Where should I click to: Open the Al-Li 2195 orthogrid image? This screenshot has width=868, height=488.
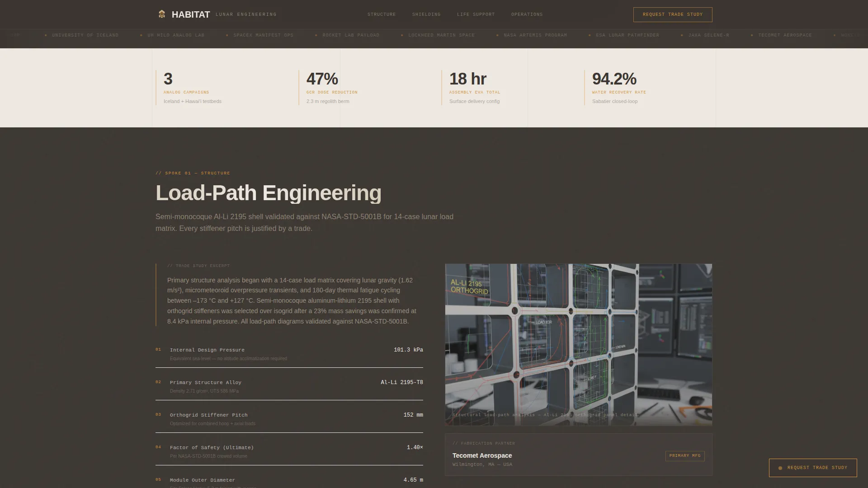tap(579, 345)
